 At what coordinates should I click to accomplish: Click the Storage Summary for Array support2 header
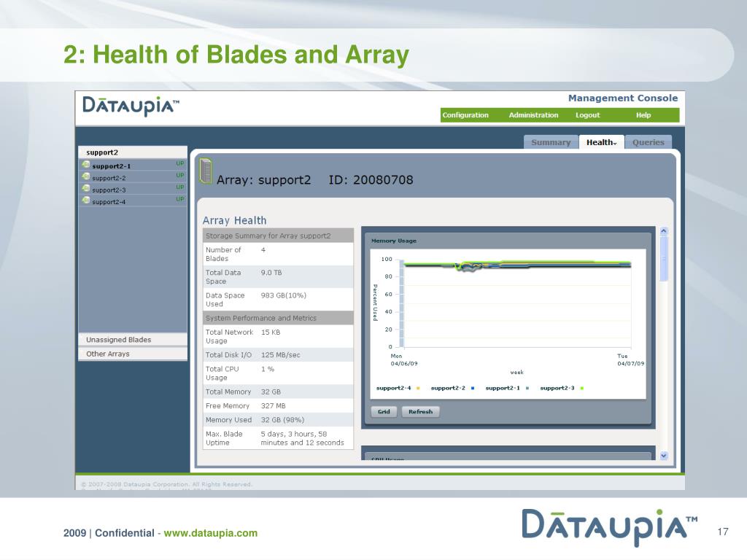[278, 236]
